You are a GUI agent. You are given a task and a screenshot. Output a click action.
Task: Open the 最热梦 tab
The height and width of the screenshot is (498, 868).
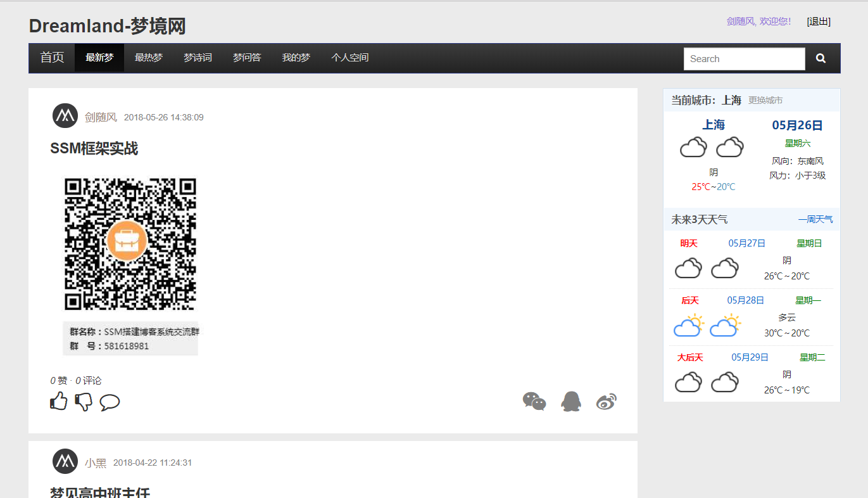click(149, 58)
